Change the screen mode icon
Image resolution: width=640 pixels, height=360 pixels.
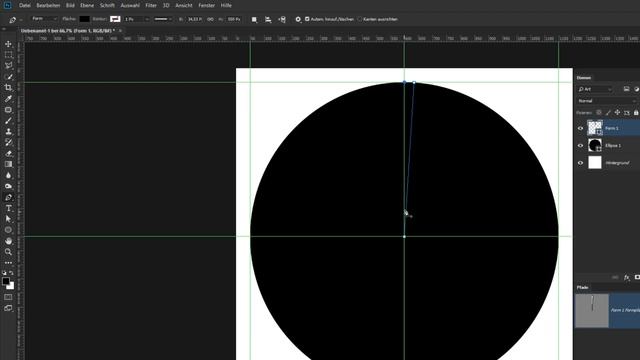pyautogui.click(x=8, y=308)
